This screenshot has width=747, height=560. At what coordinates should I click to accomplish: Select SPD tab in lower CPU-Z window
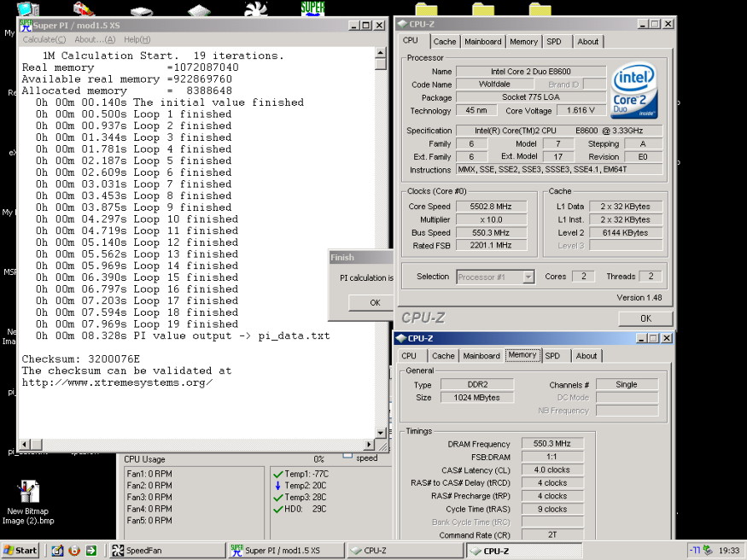[x=552, y=356]
